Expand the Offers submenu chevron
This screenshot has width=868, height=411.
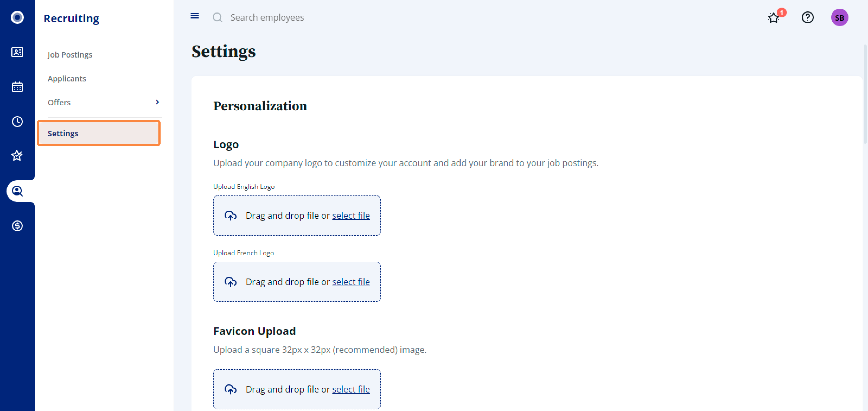(x=157, y=102)
